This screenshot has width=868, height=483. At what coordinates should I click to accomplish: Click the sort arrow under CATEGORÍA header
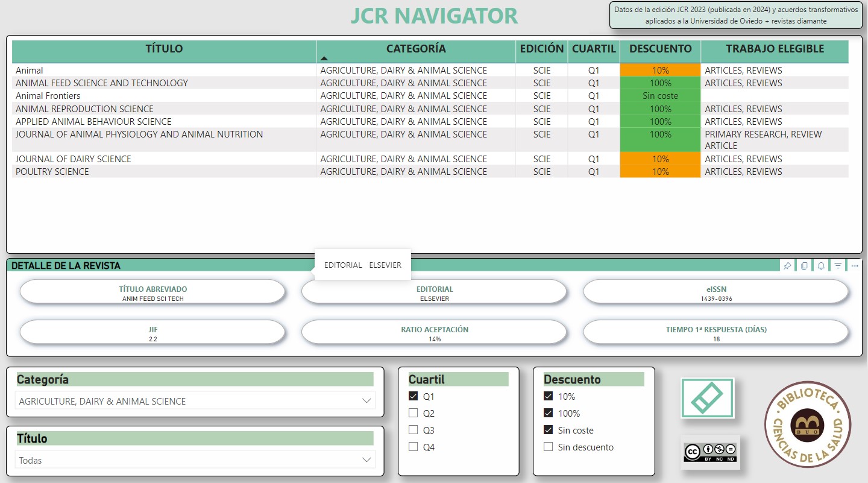[324, 58]
